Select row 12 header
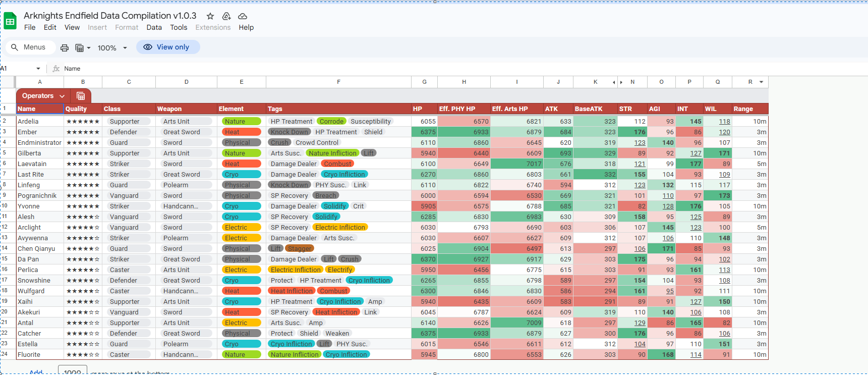 pos(7,227)
